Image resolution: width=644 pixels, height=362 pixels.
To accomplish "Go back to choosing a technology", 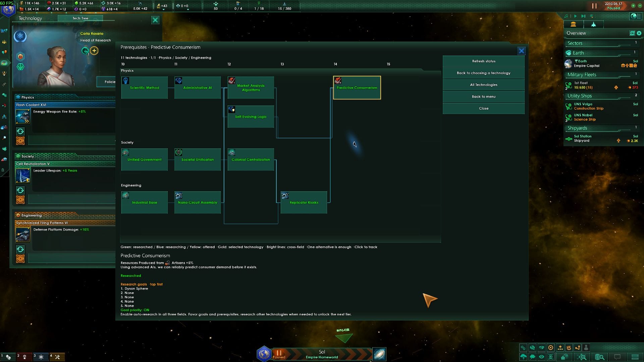I will [483, 73].
